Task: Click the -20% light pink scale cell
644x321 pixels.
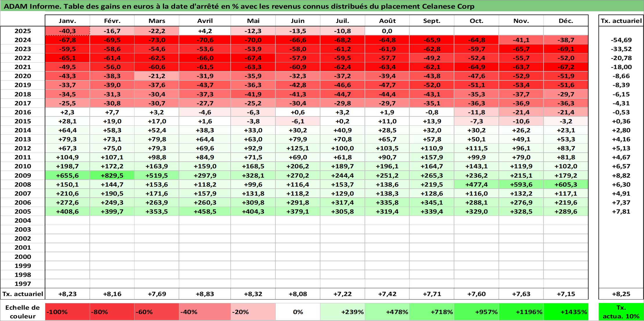Action: (253, 312)
